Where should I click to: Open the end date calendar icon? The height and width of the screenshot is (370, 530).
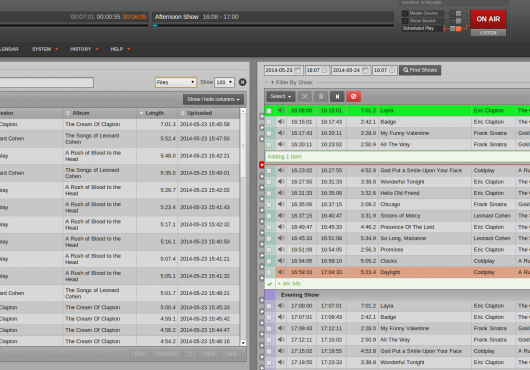(365, 70)
